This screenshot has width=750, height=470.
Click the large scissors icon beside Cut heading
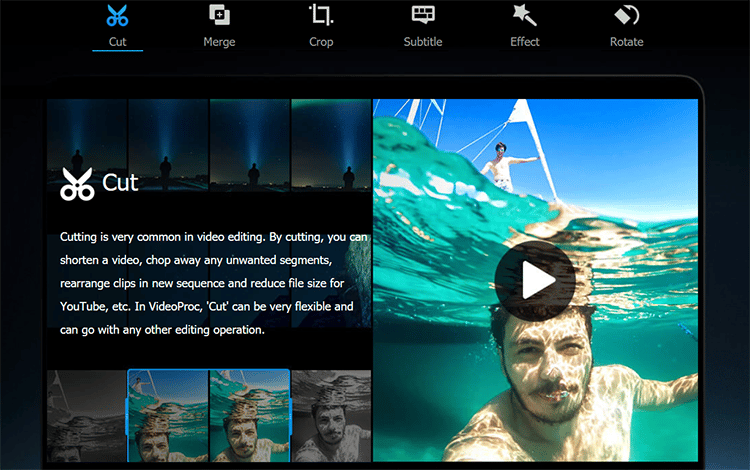(x=77, y=183)
